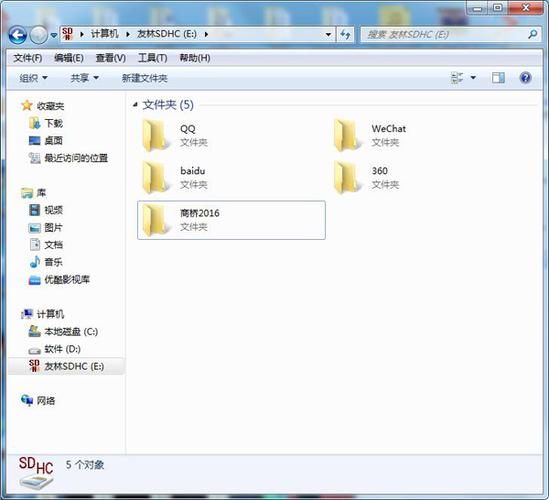Image resolution: width=549 pixels, height=500 pixels.
Task: Expand the address bar history dropdown
Action: click(328, 34)
